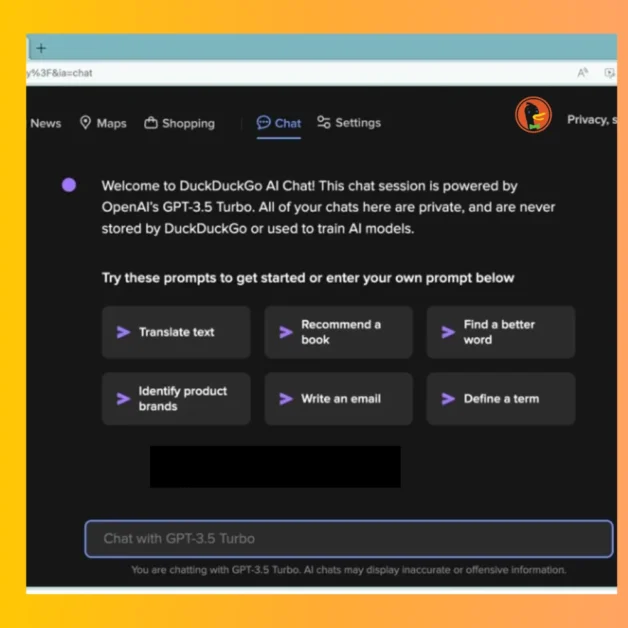The width and height of the screenshot is (628, 628).
Task: Click the browser address bar URL
Action: coord(59,73)
